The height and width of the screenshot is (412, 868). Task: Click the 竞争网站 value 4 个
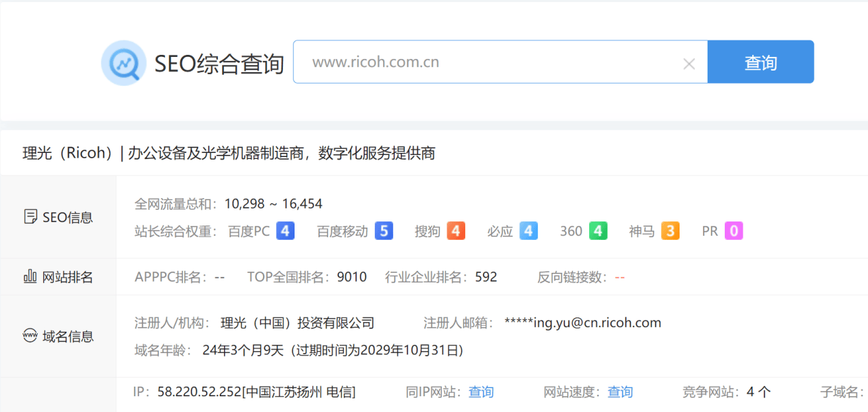[758, 392]
